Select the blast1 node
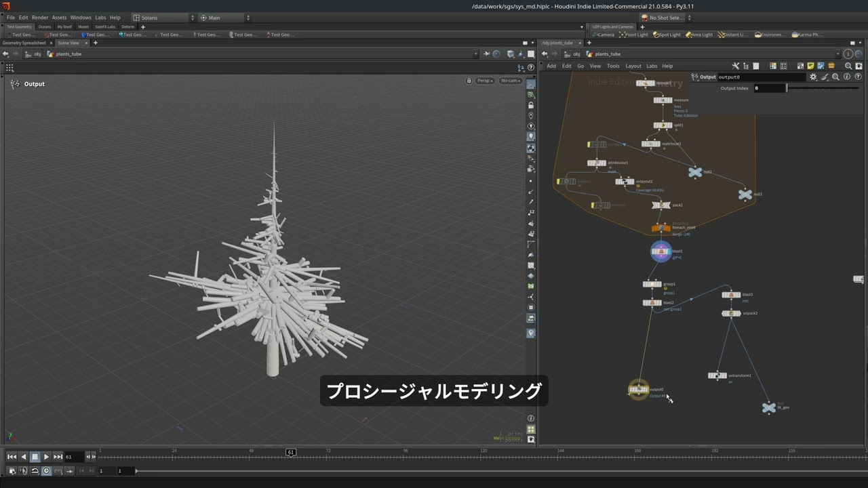Screen dimensions: 868x488 (x=660, y=251)
